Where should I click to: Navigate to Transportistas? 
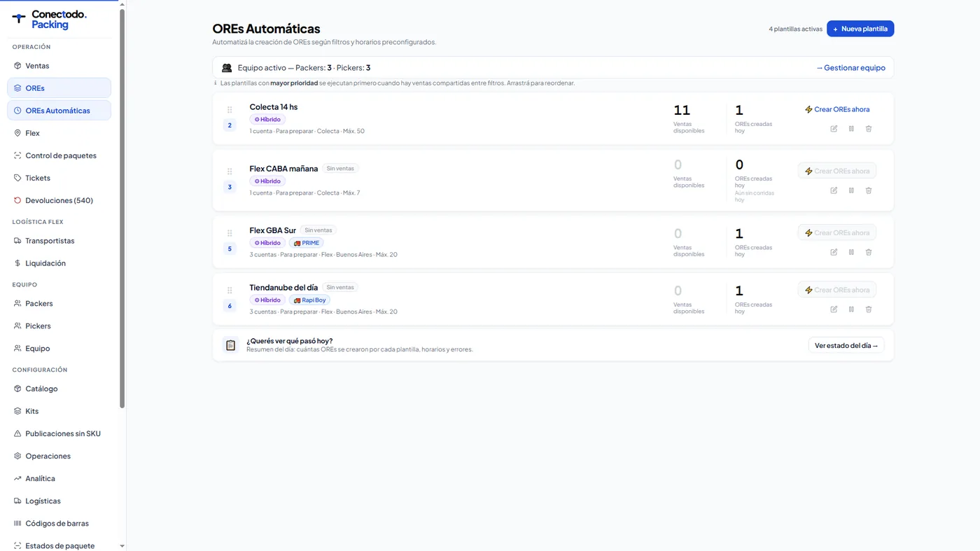[x=59, y=241]
